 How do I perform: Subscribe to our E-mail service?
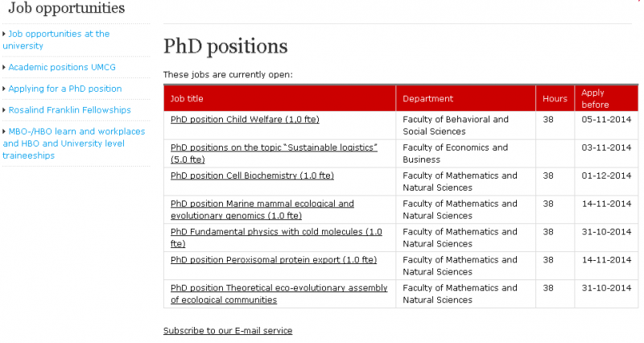228,331
